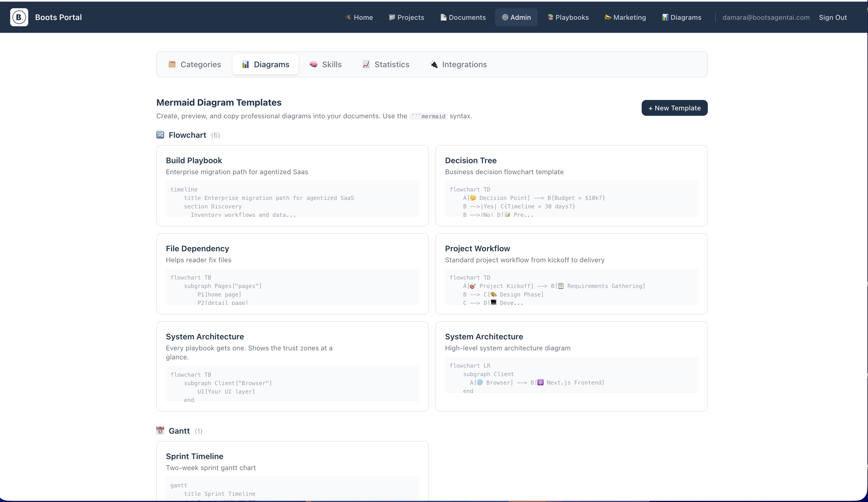Image resolution: width=868 pixels, height=502 pixels.
Task: Click the Flowchart section heading
Action: (x=187, y=135)
